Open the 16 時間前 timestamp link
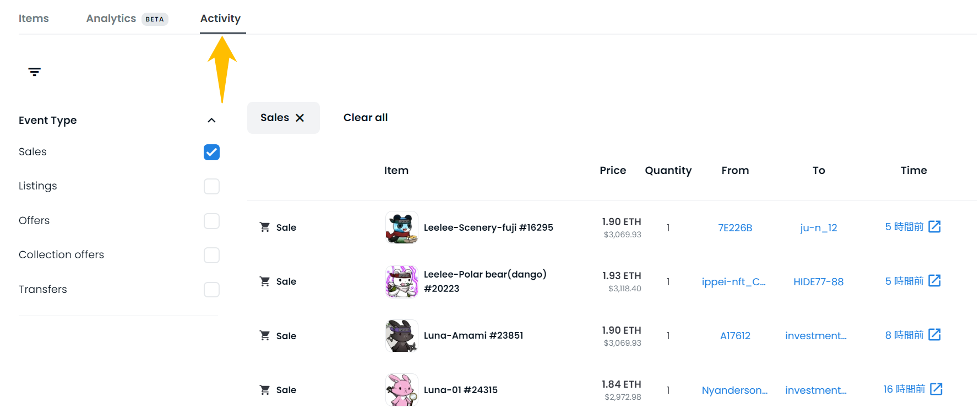The image size is (980, 413). point(905,389)
